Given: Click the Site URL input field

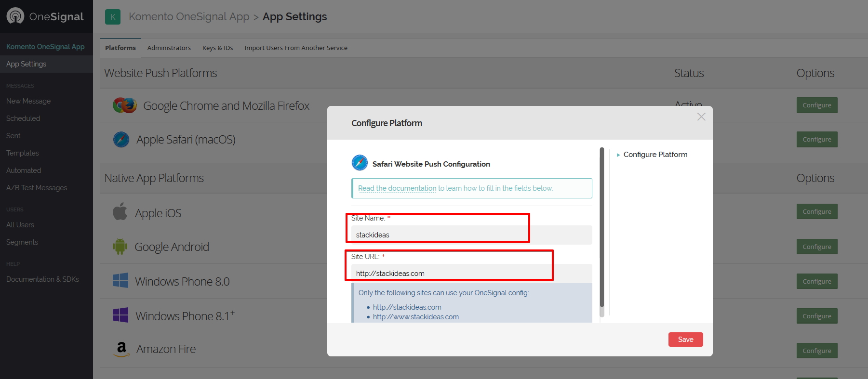Looking at the screenshot, I should (x=471, y=274).
